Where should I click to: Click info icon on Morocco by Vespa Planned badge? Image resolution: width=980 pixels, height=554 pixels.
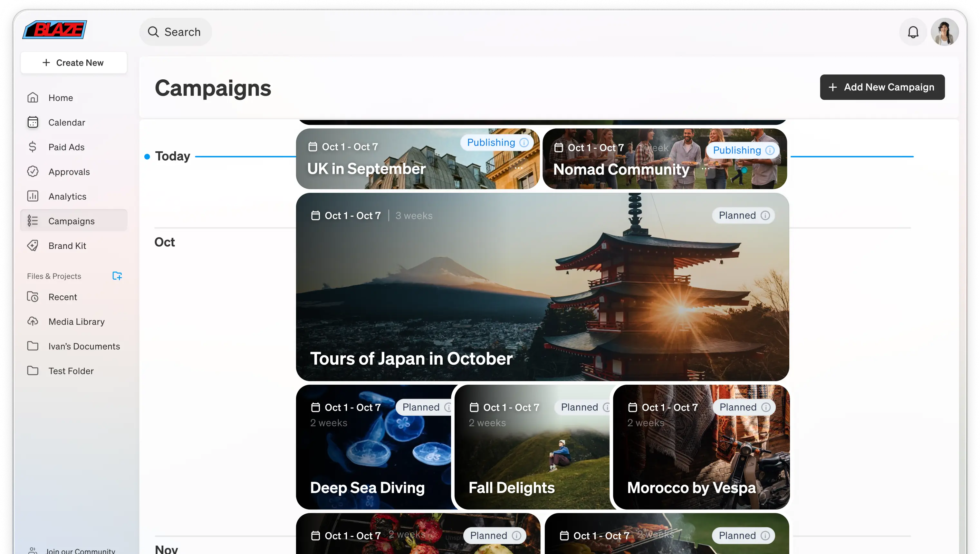pos(765,407)
